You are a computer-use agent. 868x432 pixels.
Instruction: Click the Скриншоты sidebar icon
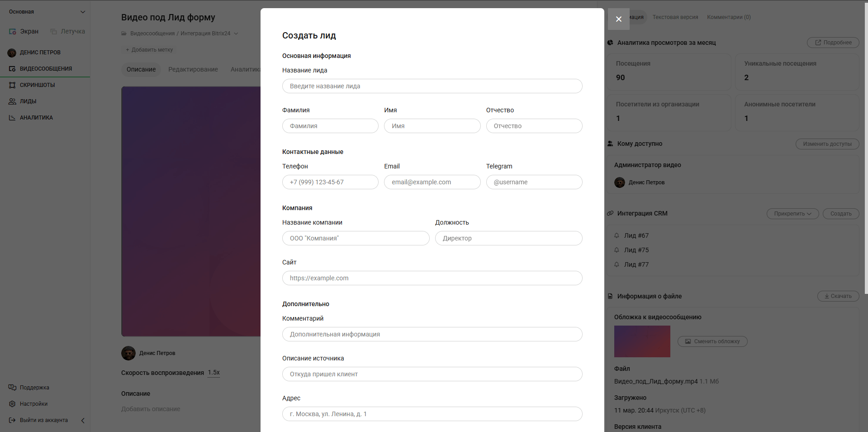12,85
